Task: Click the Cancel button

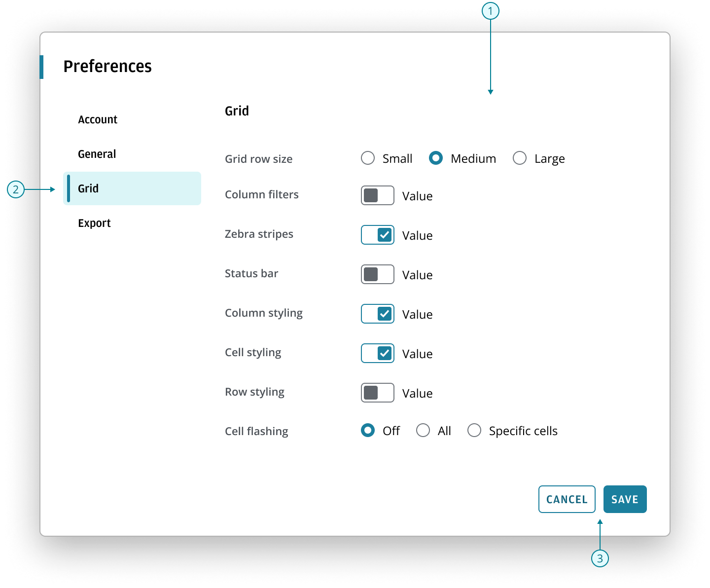Action: pos(567,499)
